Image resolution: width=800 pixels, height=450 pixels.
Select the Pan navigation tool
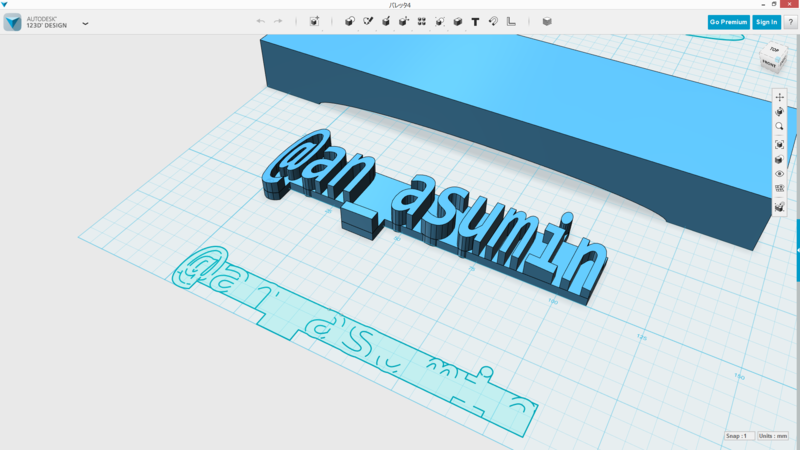pos(779,97)
